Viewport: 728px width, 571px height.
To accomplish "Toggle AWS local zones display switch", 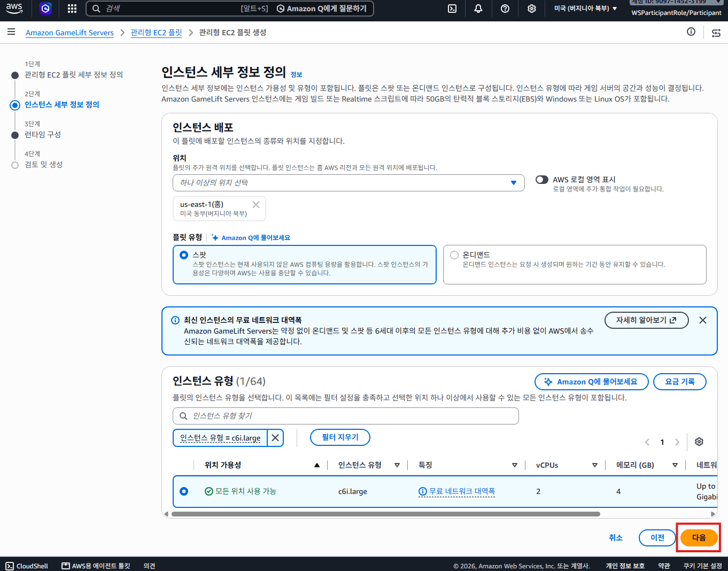I will (x=542, y=180).
